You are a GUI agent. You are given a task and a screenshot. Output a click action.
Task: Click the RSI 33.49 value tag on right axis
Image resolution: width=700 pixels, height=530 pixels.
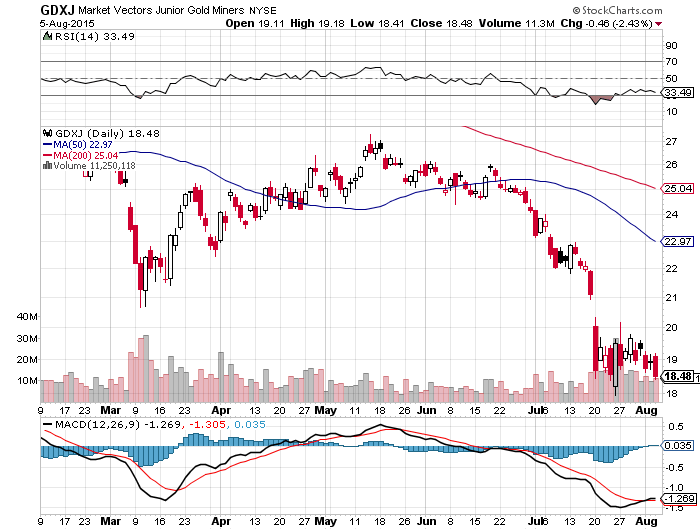pyautogui.click(x=677, y=92)
